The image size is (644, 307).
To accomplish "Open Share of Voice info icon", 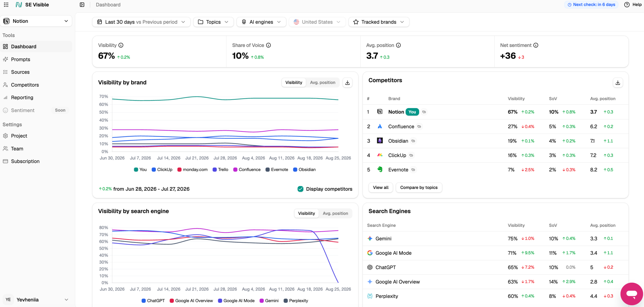I will pos(269,45).
